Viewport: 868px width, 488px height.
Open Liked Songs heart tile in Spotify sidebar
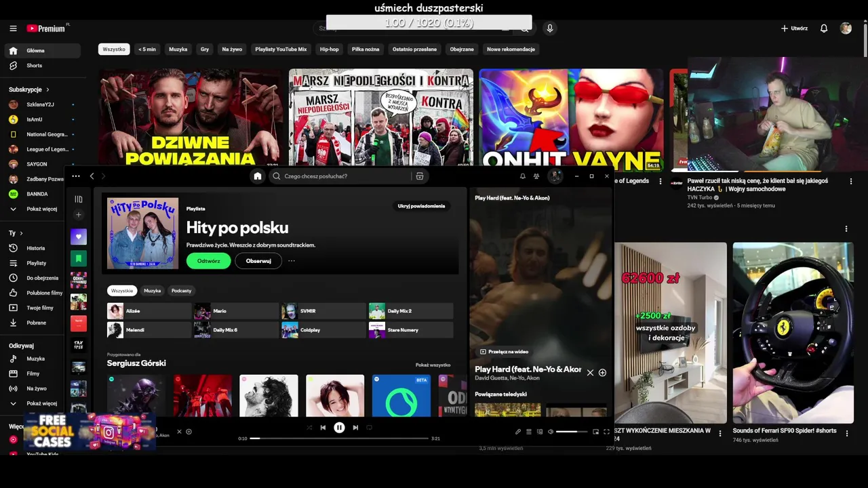click(79, 237)
